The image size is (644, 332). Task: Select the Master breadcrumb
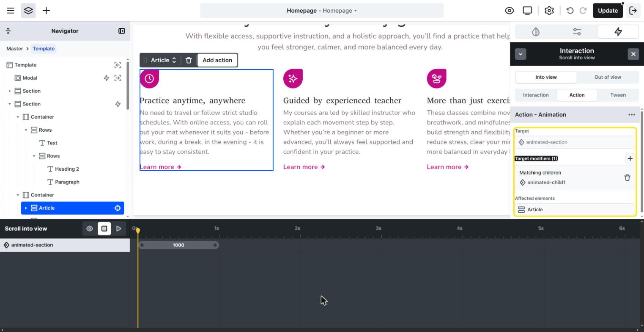(x=15, y=49)
